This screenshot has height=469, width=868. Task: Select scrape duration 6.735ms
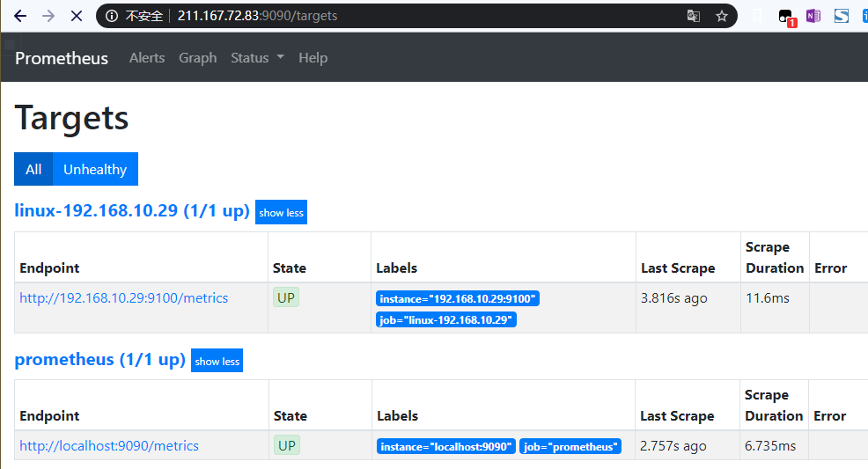[770, 446]
